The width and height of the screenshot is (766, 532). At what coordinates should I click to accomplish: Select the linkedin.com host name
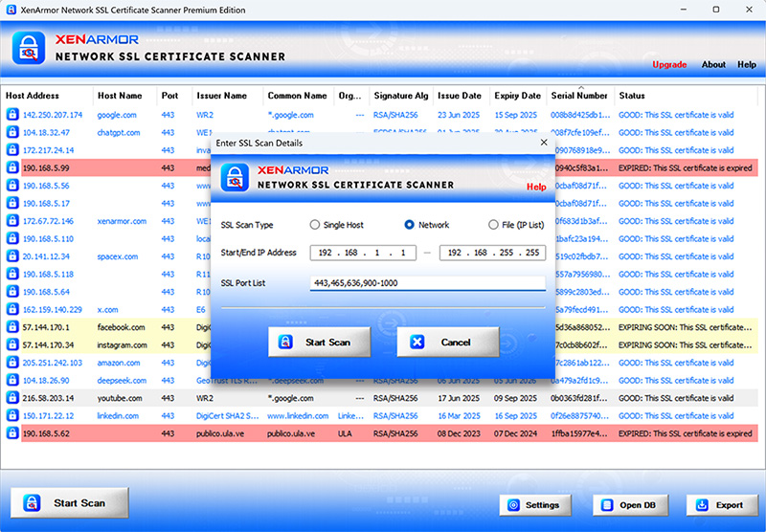click(118, 416)
